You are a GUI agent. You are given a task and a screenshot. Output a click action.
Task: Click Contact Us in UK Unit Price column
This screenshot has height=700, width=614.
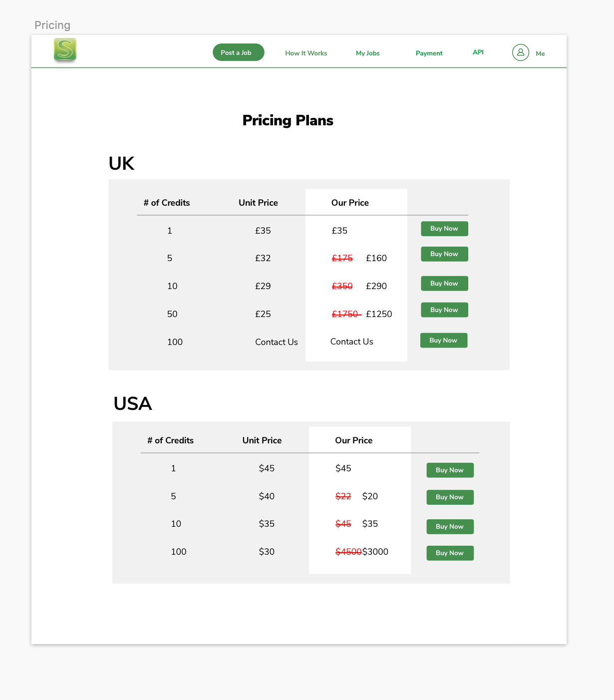(276, 342)
